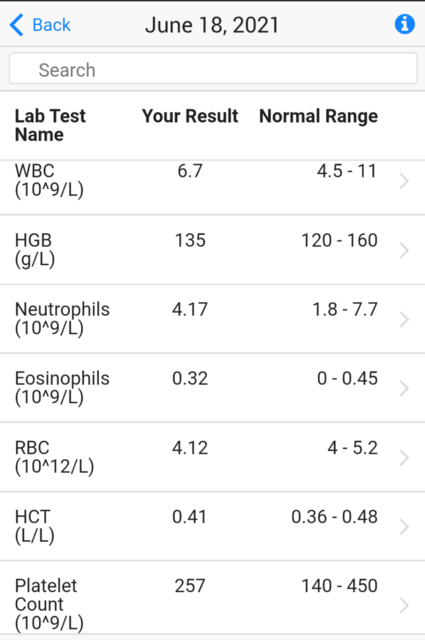
Task: Click the Normal Range column header
Action: tap(318, 116)
